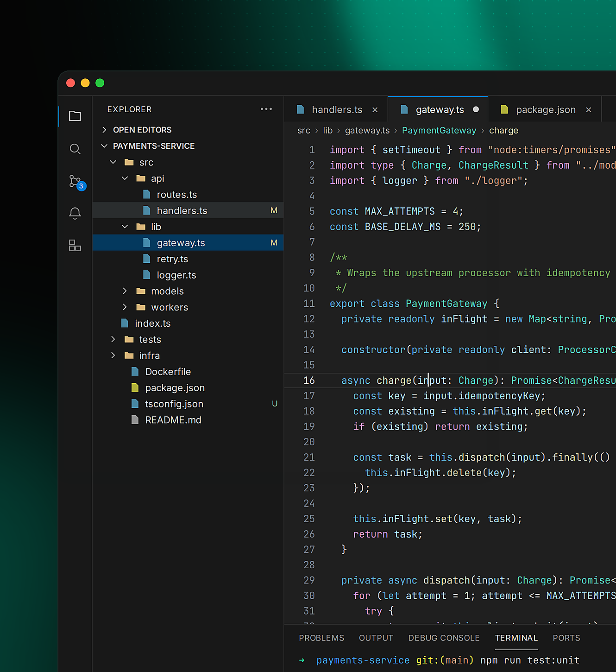Viewport: 616px width, 672px height.
Task: Open the Extensions view in activity bar
Action: tap(75, 246)
